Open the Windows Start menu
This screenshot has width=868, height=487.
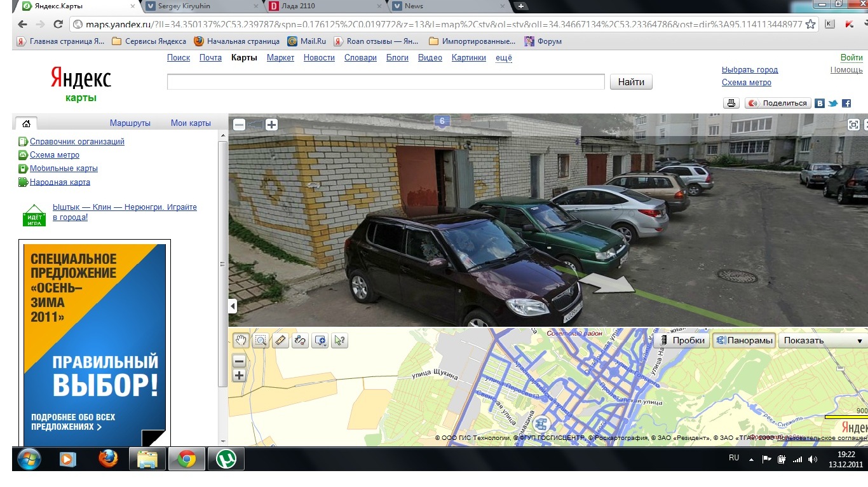pos(29,459)
